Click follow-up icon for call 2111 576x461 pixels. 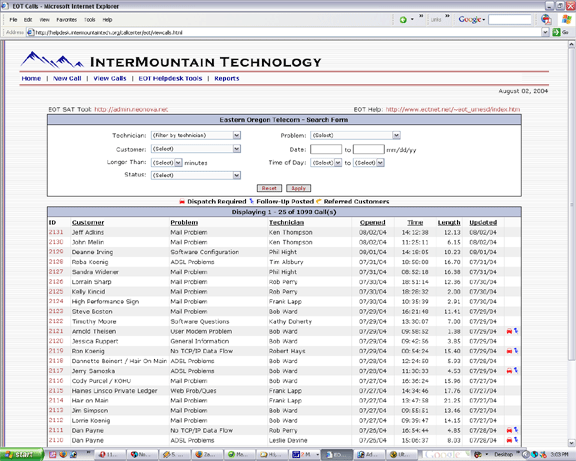516,430
